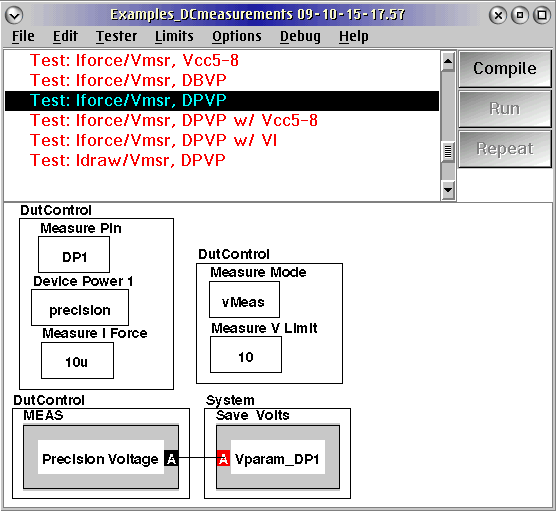
Task: Click the Measure Mode vMeas field
Action: [244, 300]
